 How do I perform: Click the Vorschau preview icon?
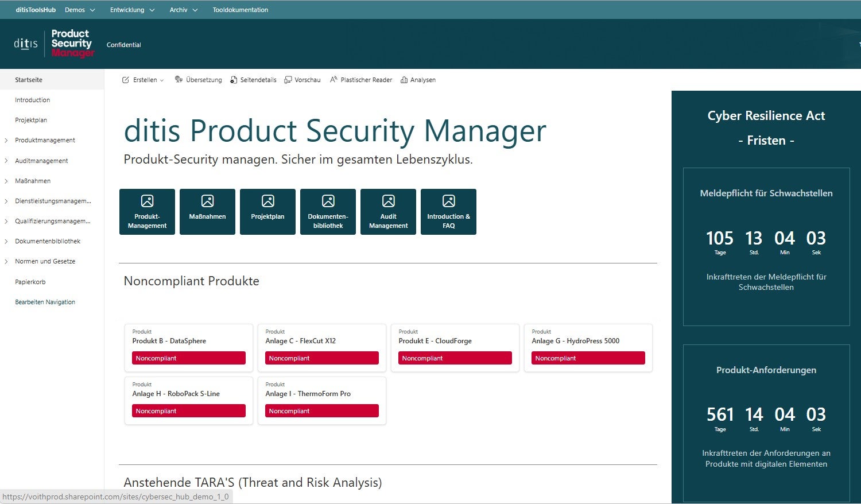288,80
